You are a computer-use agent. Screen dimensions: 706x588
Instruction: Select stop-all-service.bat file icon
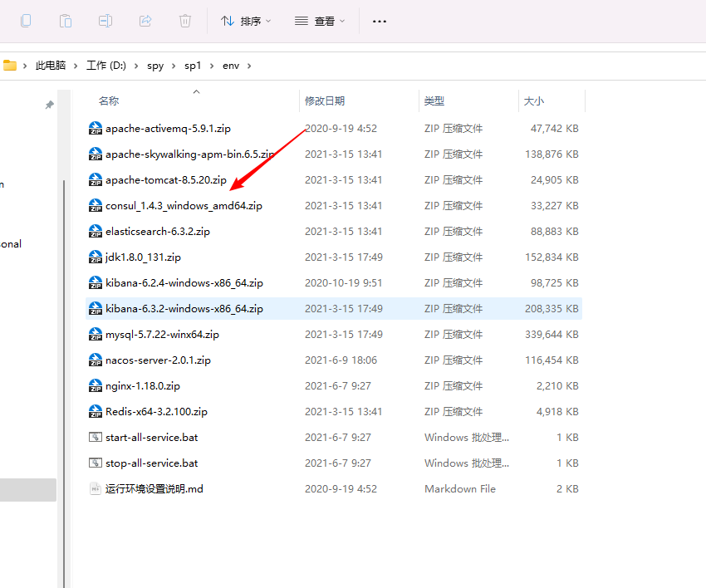click(96, 463)
